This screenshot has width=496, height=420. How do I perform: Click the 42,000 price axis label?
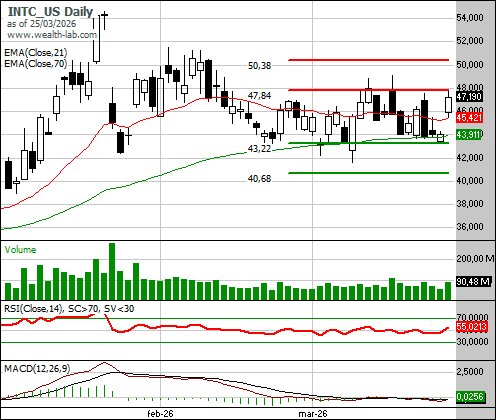tap(470, 157)
